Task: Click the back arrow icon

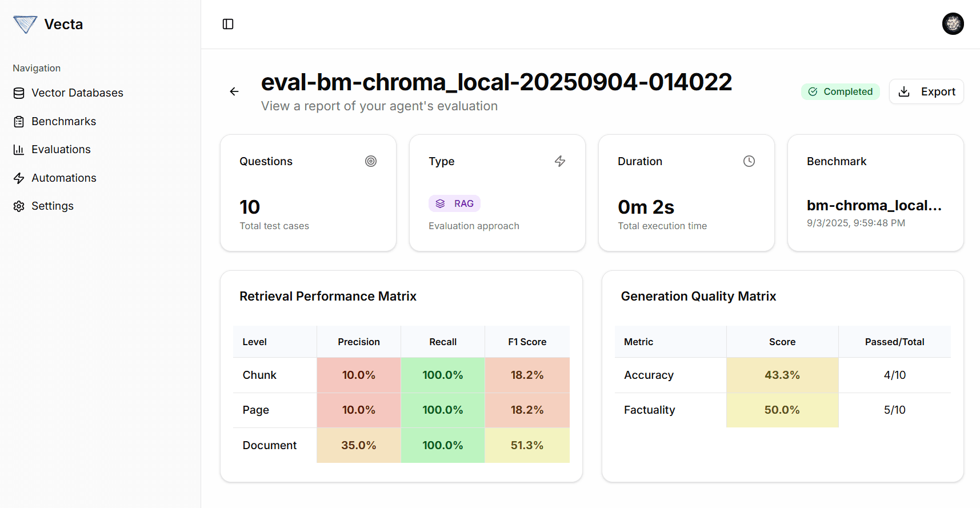Action: point(234,91)
